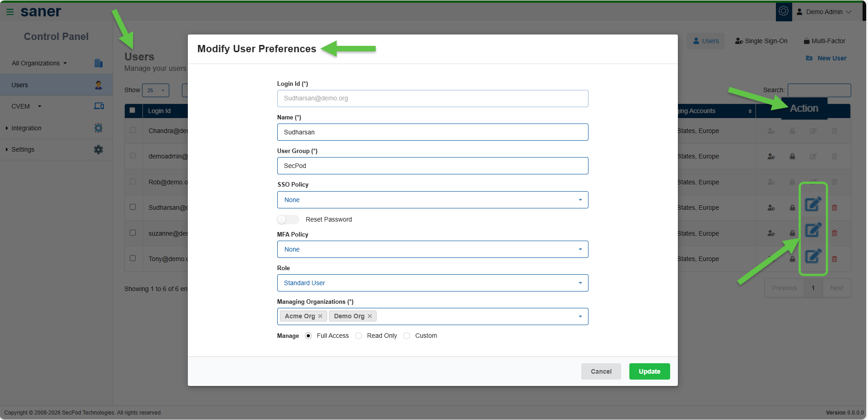Open the MFA Policy dropdown
Viewport: 868px width, 420px height.
[x=432, y=250]
